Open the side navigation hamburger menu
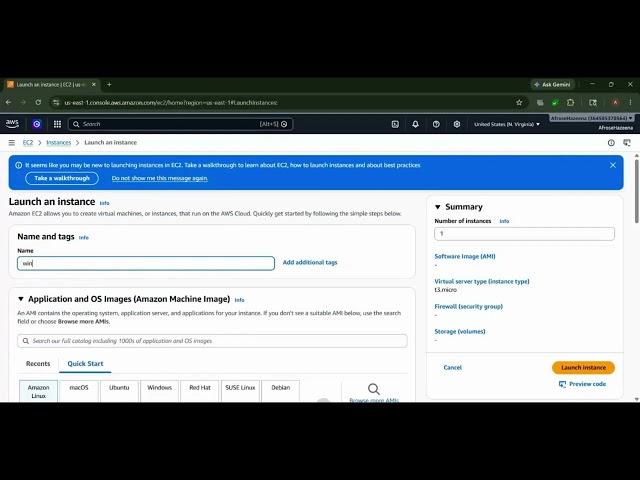 [x=12, y=142]
